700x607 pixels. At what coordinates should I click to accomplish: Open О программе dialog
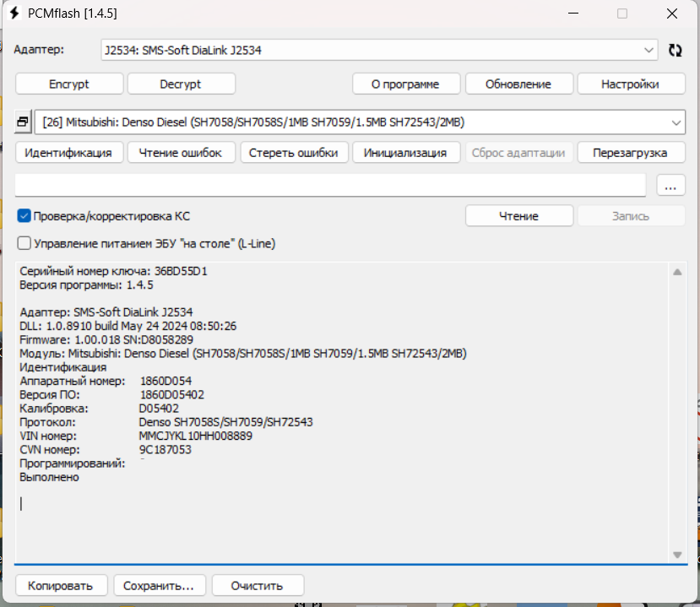[406, 84]
